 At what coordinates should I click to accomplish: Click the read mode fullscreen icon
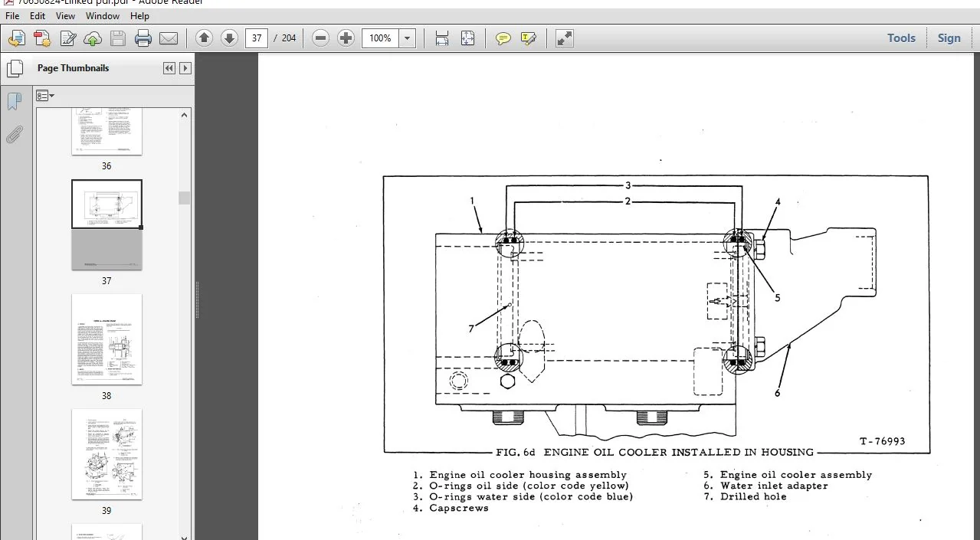pyautogui.click(x=565, y=38)
